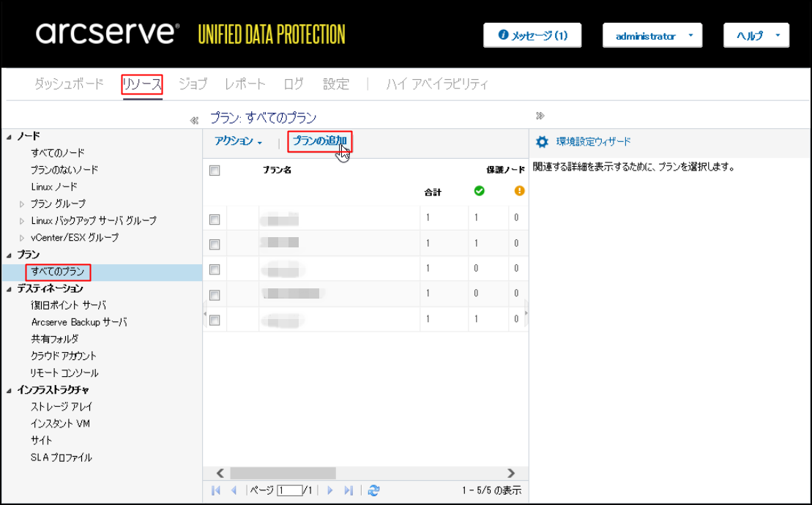Switch to the ダッシュボード tab

point(69,84)
